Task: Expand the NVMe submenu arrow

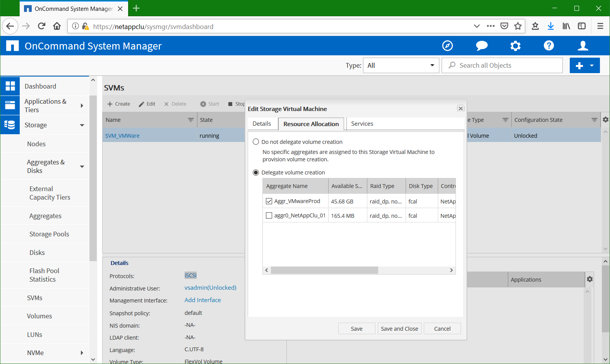Action: pos(82,353)
